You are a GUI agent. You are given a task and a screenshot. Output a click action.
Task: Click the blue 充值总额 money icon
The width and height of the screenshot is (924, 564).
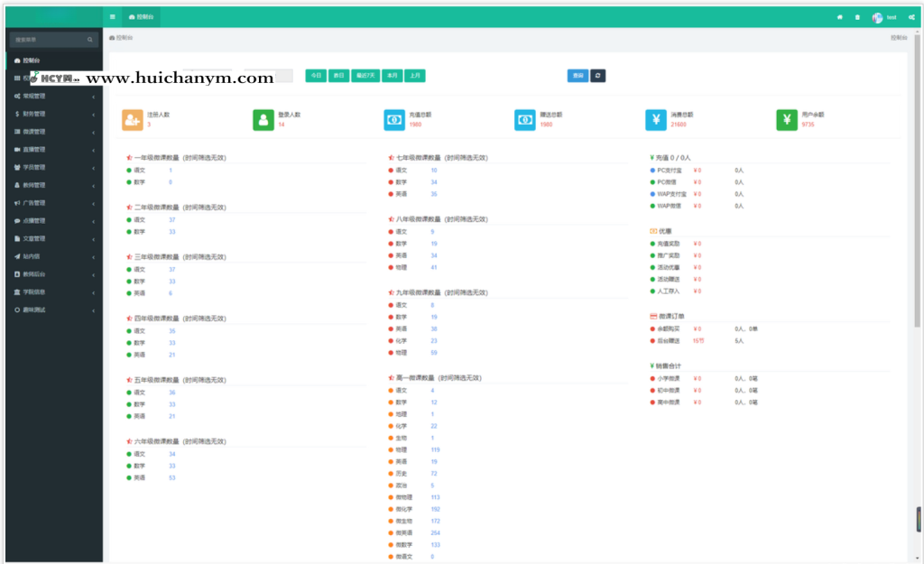[394, 119]
